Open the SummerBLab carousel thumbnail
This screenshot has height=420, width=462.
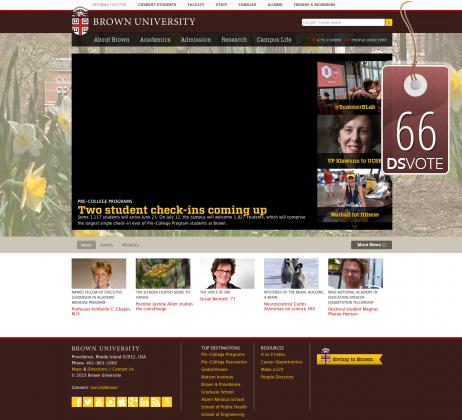tap(349, 88)
